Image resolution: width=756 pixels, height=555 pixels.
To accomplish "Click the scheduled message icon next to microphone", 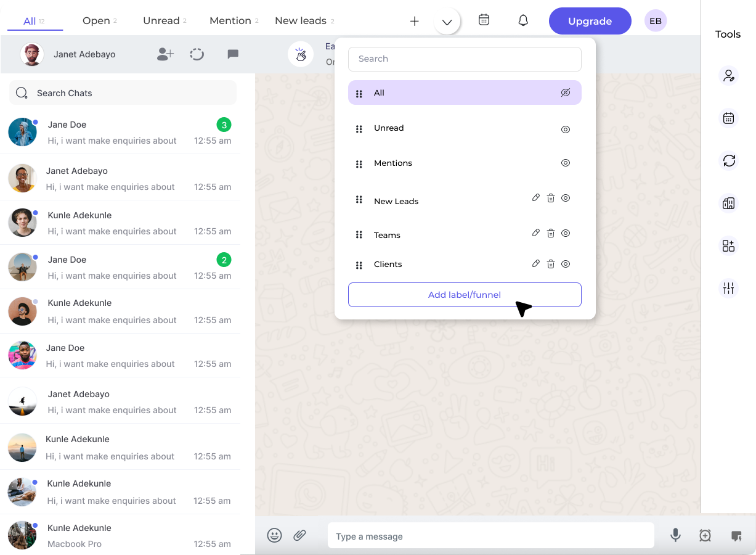I will (705, 536).
